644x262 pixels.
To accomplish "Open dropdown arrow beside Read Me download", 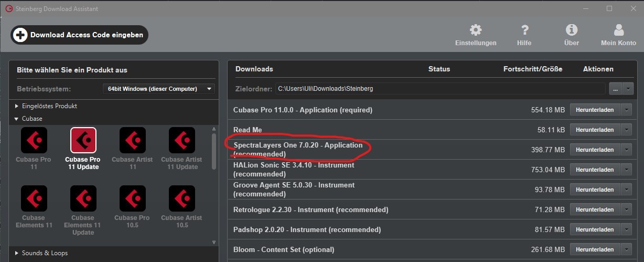I will click(x=626, y=130).
